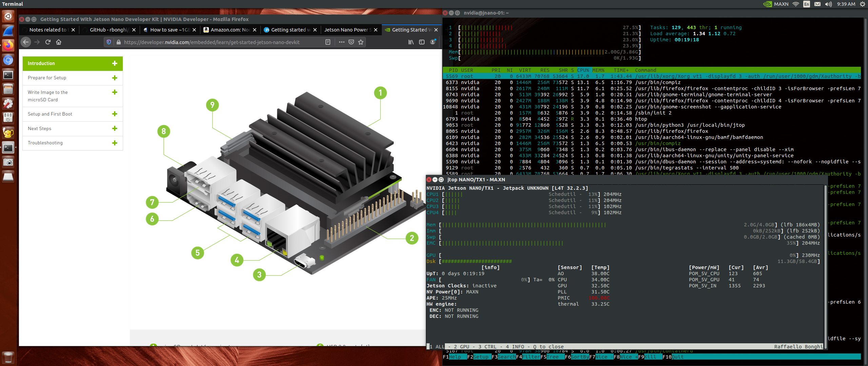Open htop F1 Help
The width and height of the screenshot is (868, 366).
coord(455,357)
